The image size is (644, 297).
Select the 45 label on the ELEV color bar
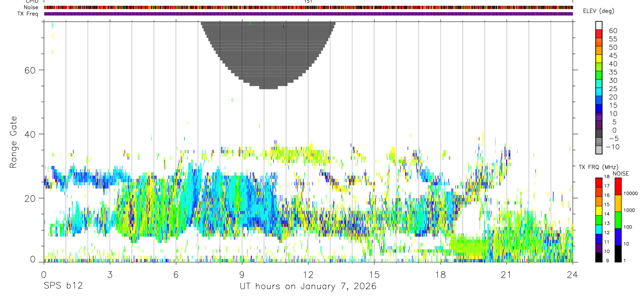pyautogui.click(x=613, y=56)
